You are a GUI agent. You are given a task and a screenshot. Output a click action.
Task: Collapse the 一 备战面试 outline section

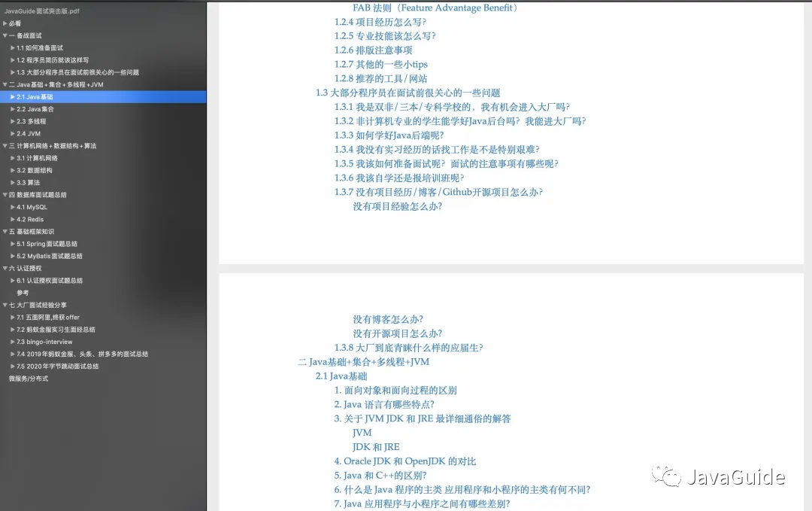pyautogui.click(x=5, y=36)
